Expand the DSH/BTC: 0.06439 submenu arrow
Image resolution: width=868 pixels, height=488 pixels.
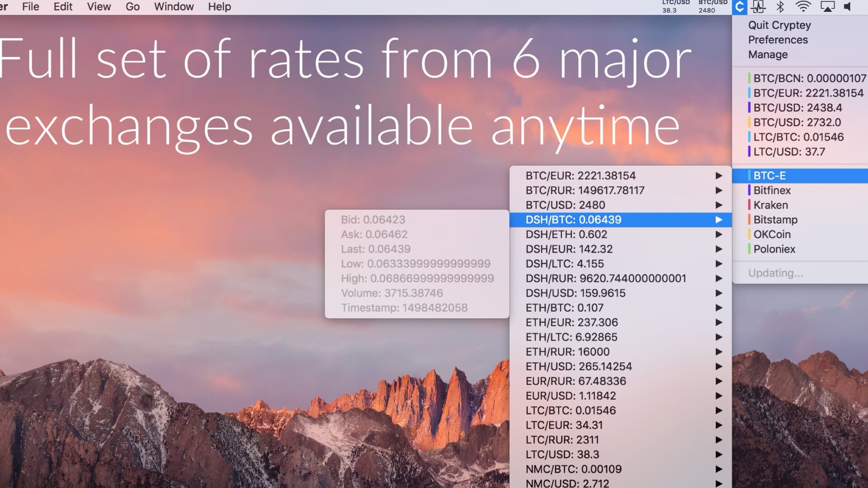point(718,220)
